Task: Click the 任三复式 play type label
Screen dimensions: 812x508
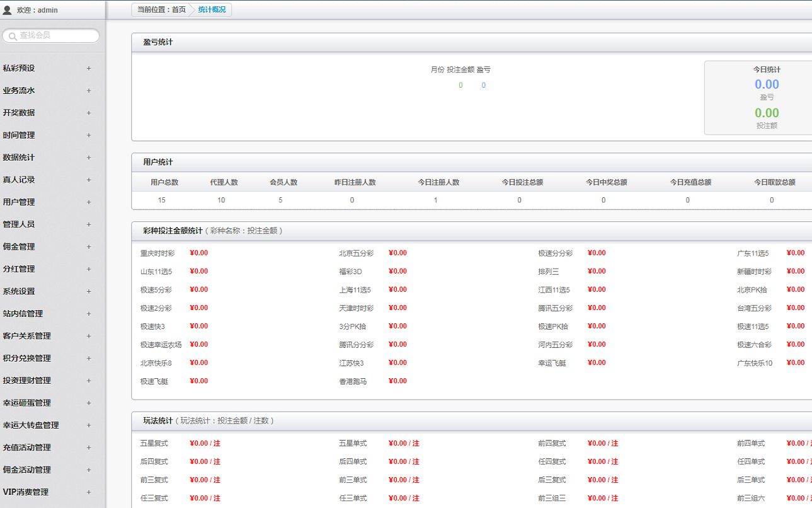Action: tap(154, 499)
